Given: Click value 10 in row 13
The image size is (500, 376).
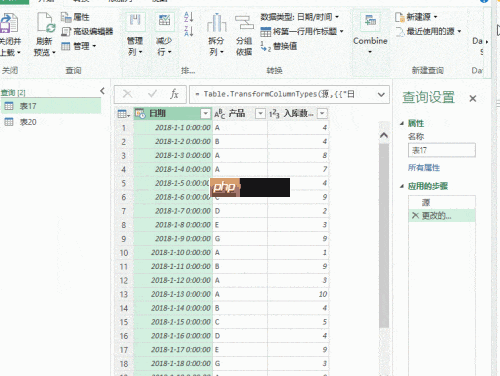Looking at the screenshot, I should point(298,294).
